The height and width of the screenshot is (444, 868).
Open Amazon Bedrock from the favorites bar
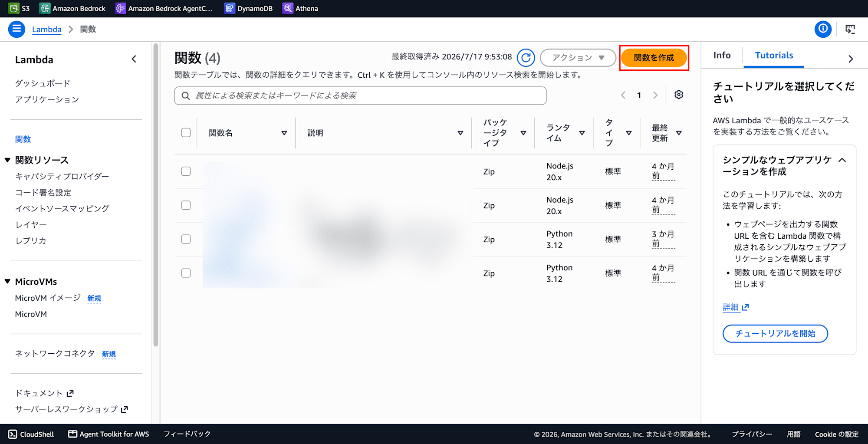72,8
